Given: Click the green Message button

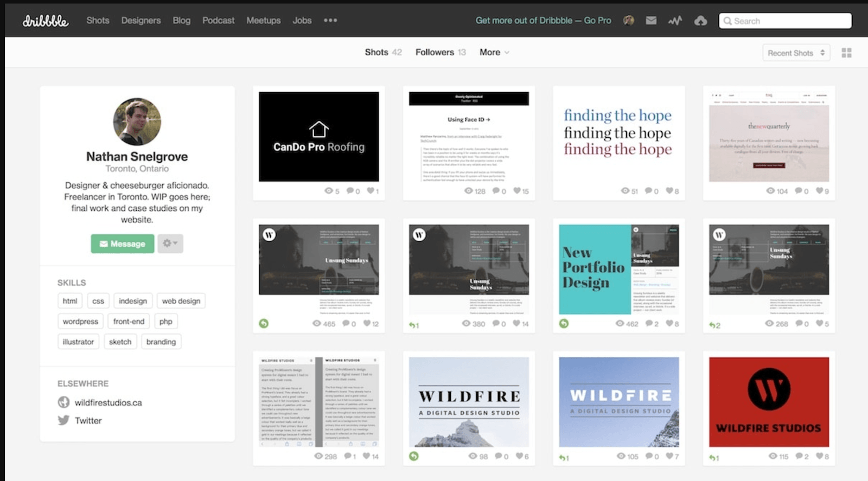Looking at the screenshot, I should point(123,243).
